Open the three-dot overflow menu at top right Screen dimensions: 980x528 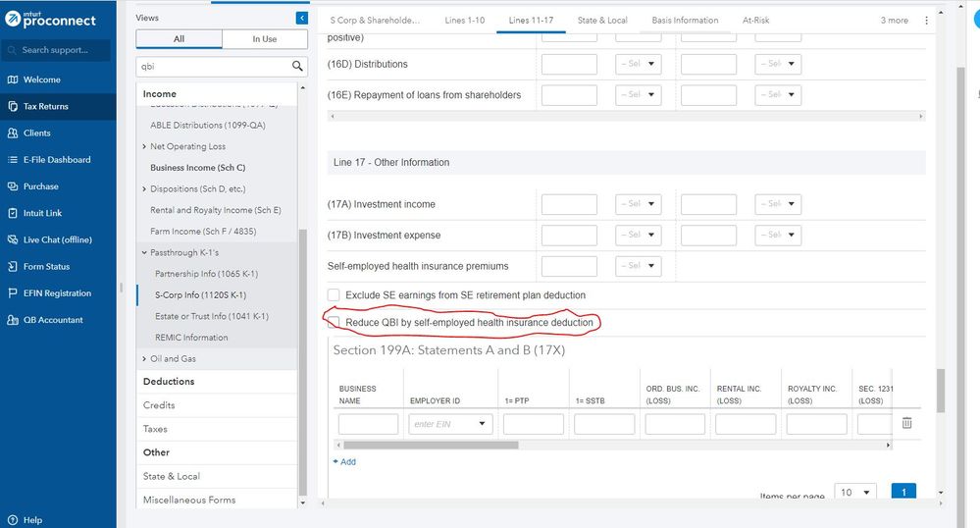click(927, 21)
